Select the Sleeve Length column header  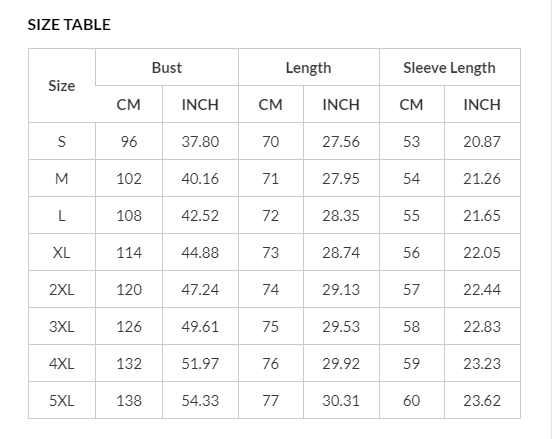450,67
